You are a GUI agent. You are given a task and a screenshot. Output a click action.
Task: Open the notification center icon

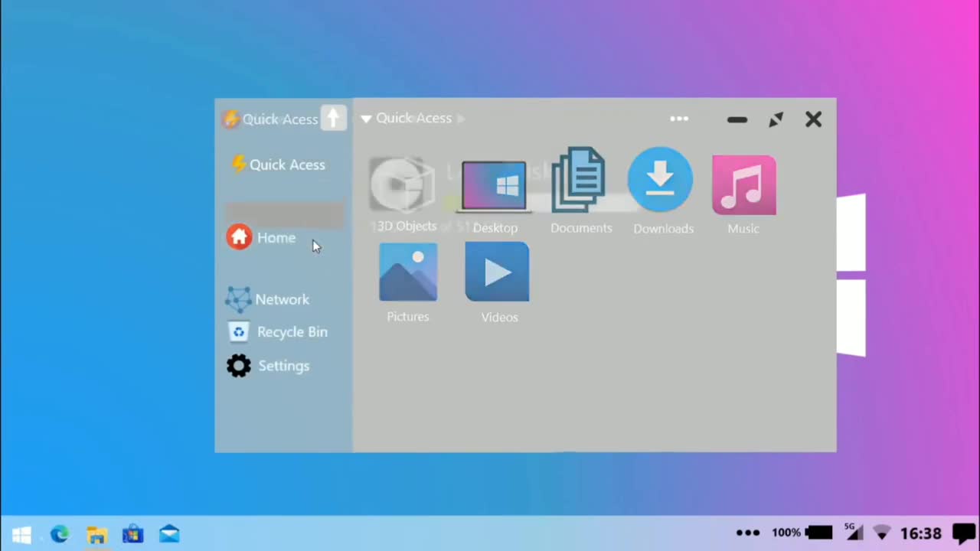coord(964,533)
